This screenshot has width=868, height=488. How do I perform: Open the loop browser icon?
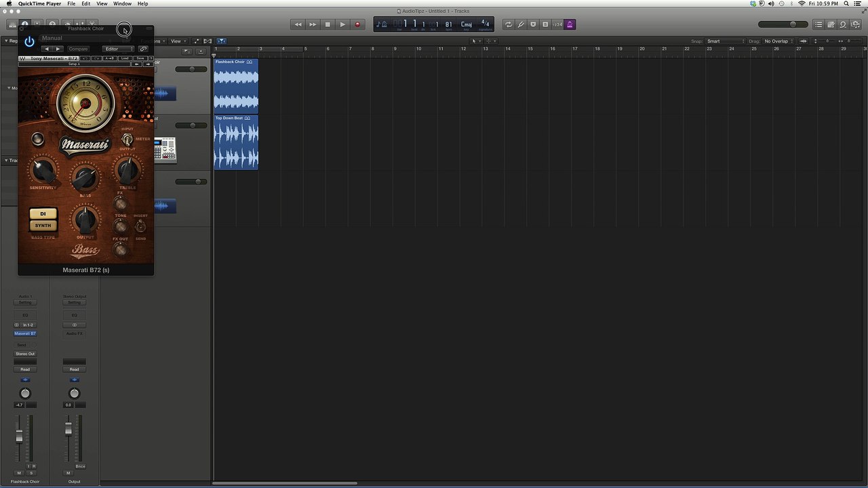[843, 24]
